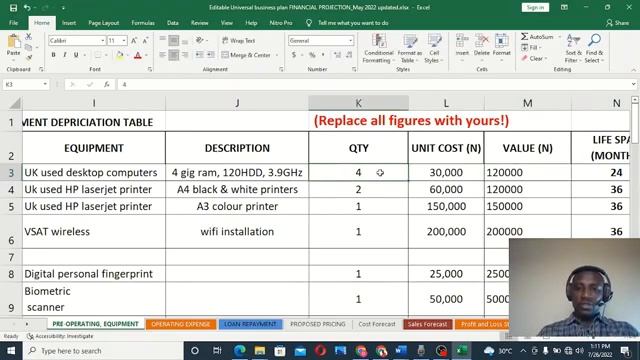Click the Font Color red A swatch
The height and width of the screenshot is (360, 640).
pyautogui.click(x=138, y=55)
